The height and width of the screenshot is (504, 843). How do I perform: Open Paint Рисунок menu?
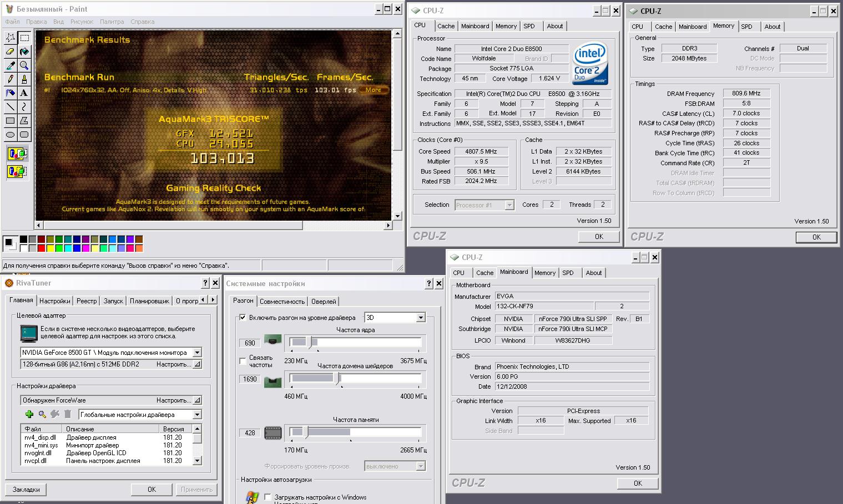(x=82, y=22)
